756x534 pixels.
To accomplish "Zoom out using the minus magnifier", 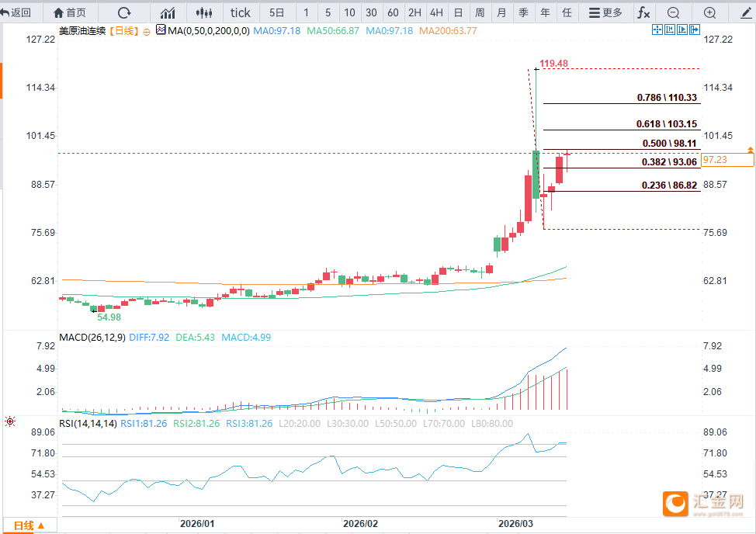I will [674, 12].
